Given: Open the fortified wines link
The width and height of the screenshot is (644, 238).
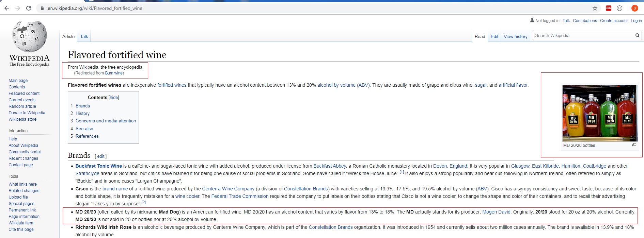Looking at the screenshot, I should tap(172, 85).
